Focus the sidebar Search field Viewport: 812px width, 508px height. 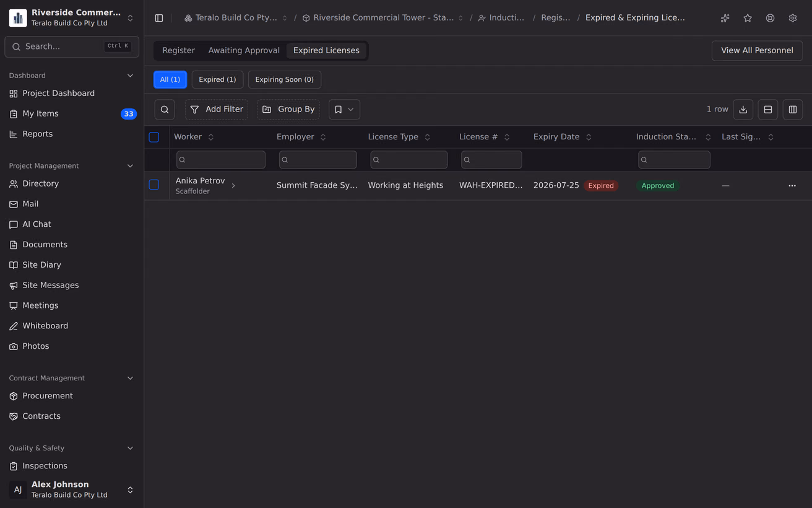[x=72, y=46]
